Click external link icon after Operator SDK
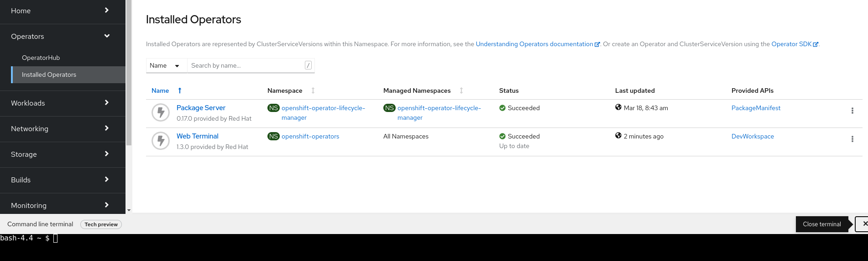The height and width of the screenshot is (261, 868). [x=816, y=44]
